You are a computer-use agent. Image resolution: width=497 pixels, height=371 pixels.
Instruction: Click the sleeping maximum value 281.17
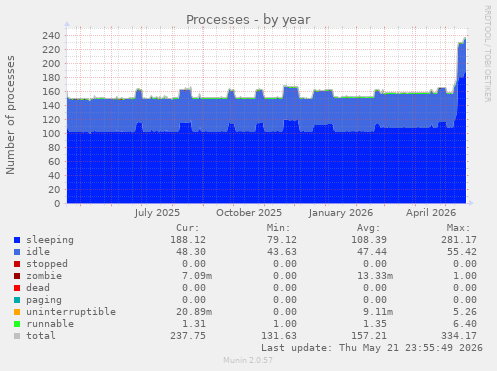[x=459, y=240]
